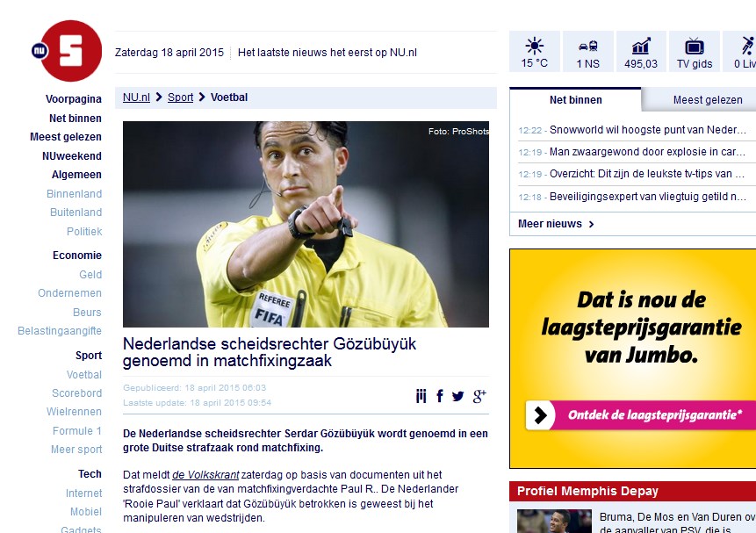Open Formule 1 in the sidebar
Image resolution: width=756 pixels, height=533 pixels.
click(77, 431)
